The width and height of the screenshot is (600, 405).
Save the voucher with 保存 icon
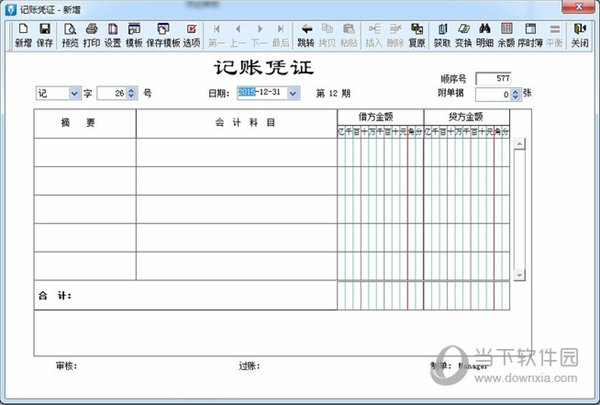coord(45,34)
